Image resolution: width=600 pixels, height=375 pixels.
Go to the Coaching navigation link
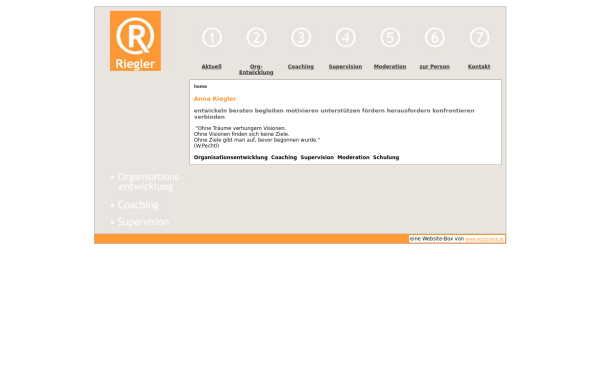(301, 67)
